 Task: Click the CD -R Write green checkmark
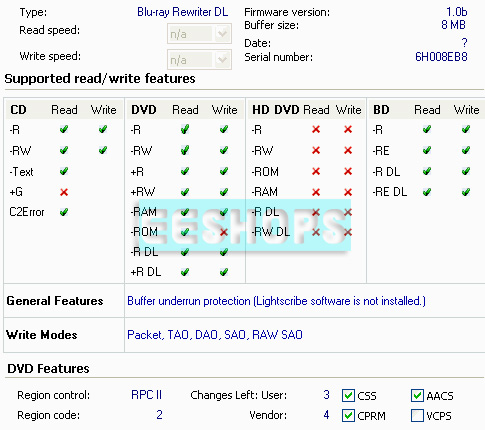click(x=103, y=129)
